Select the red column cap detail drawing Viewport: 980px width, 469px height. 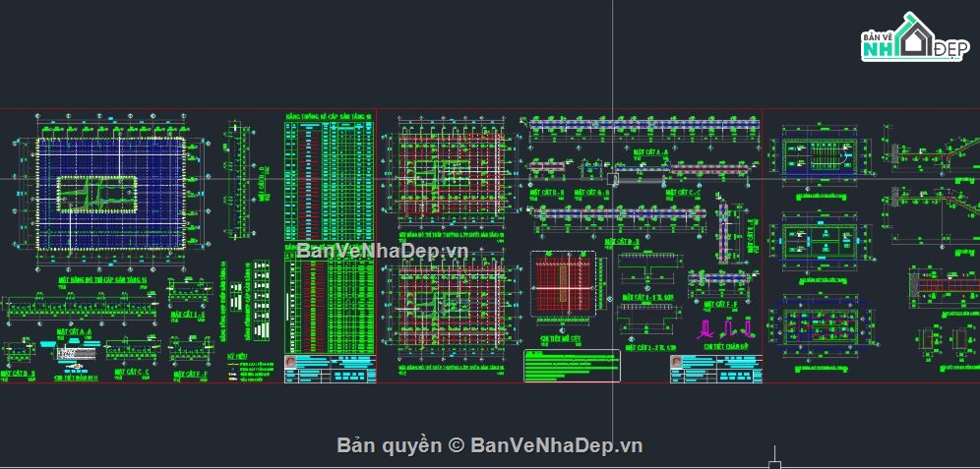[564, 284]
